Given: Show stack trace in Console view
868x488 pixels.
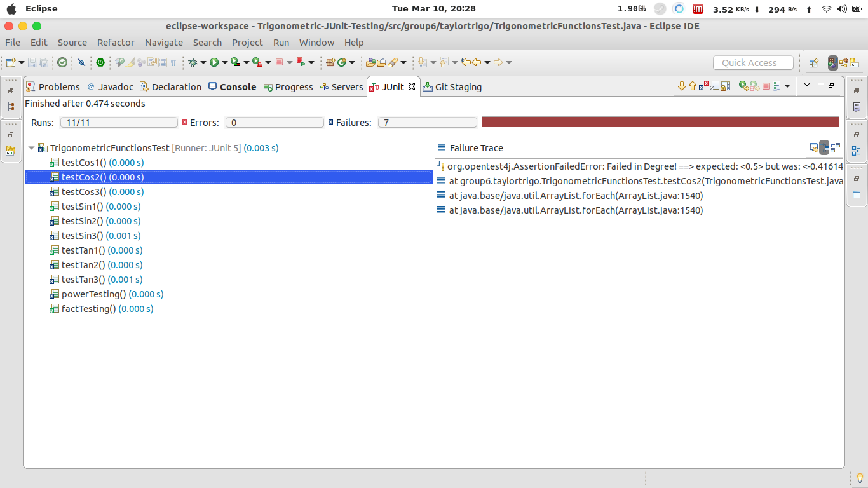Looking at the screenshot, I should (813, 148).
